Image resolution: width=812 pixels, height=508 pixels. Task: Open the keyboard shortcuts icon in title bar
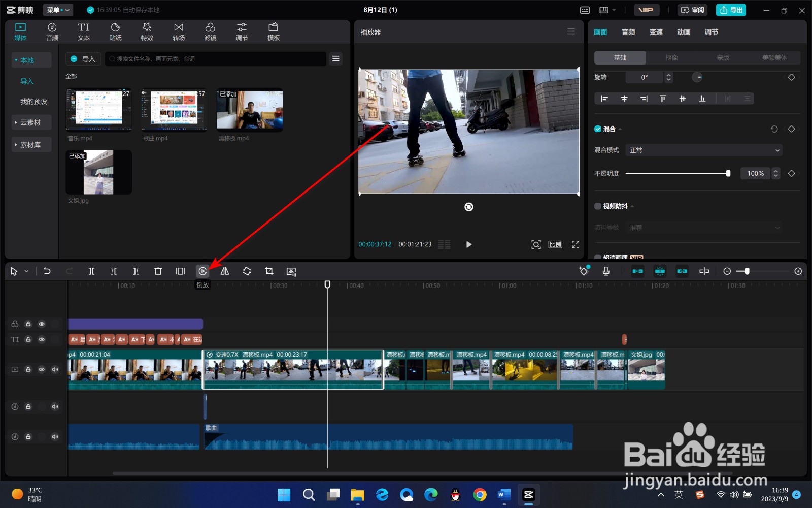click(585, 10)
